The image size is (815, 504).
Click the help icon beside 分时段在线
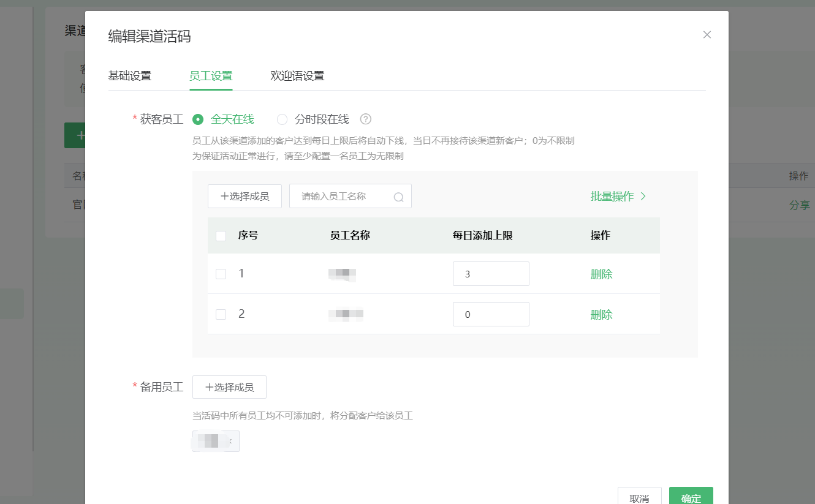pos(366,119)
